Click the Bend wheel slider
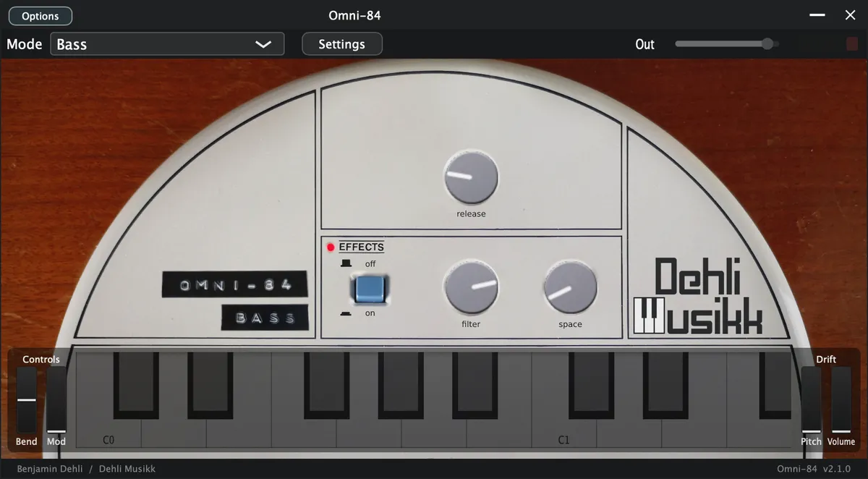The height and width of the screenshot is (479, 868). [27, 400]
